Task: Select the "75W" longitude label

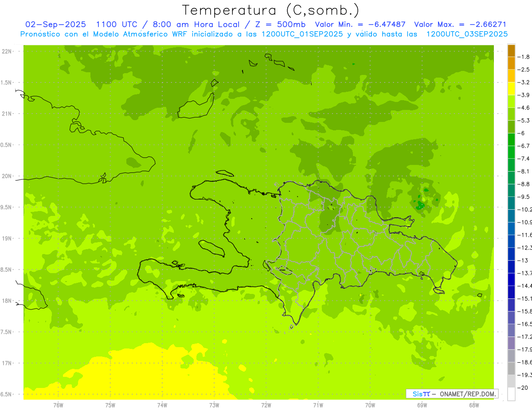Action: click(x=110, y=405)
